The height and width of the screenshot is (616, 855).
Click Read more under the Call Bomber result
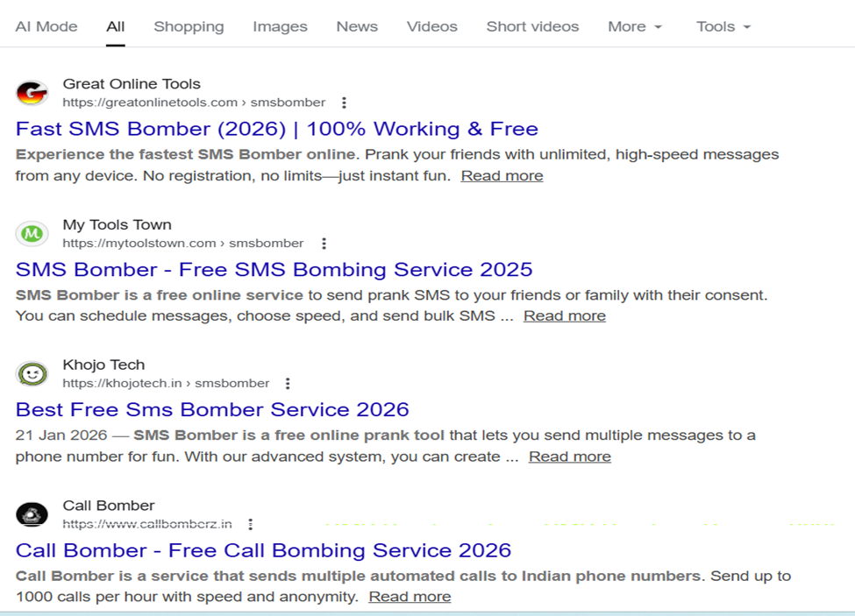coord(410,596)
